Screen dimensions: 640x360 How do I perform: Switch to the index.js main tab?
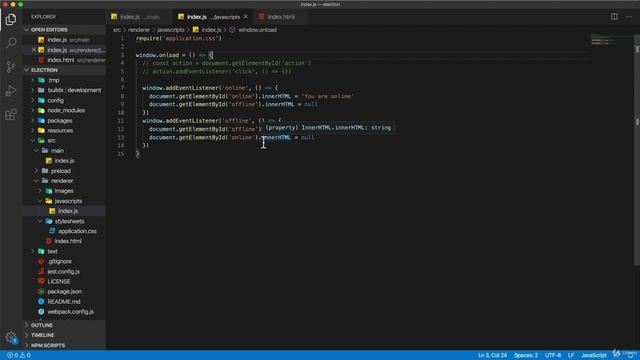pyautogui.click(x=140, y=17)
